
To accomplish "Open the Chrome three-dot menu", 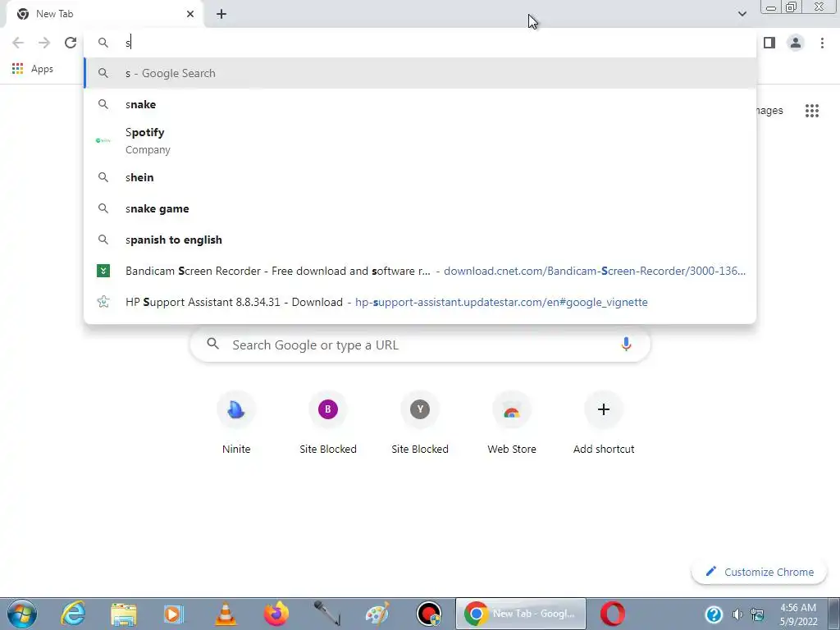I will (822, 43).
